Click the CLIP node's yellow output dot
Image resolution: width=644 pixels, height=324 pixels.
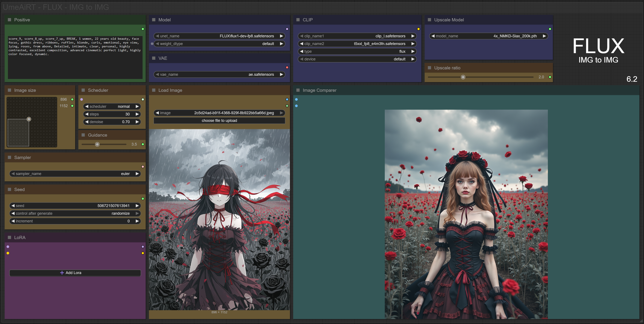[418, 29]
